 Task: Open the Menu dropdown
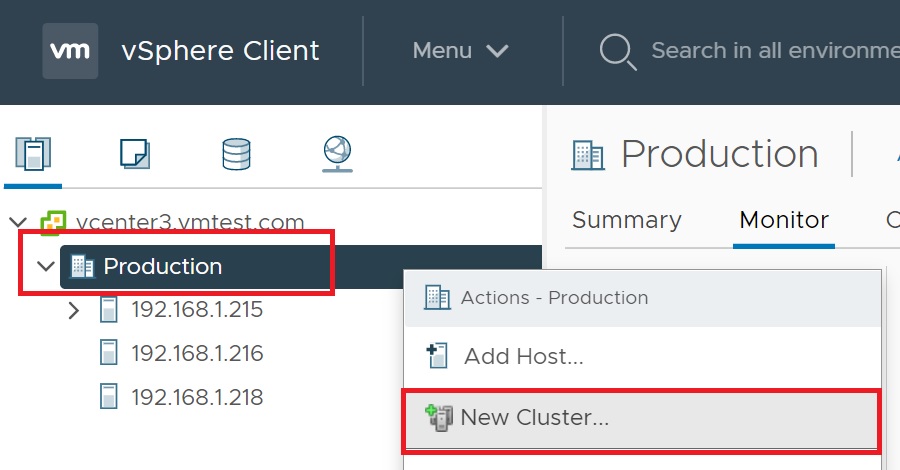(x=460, y=50)
